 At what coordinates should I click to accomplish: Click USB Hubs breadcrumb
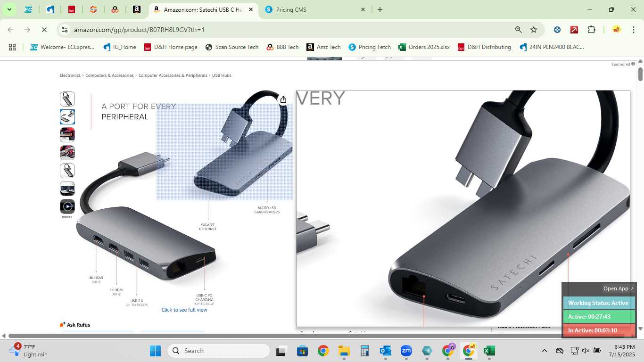pos(222,75)
